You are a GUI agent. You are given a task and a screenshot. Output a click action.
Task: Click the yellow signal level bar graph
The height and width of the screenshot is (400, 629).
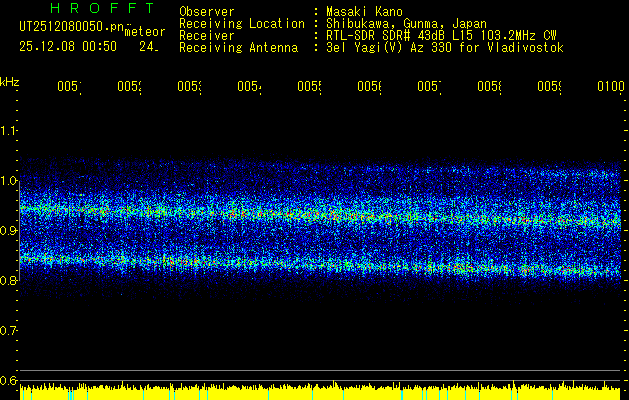click(x=320, y=392)
